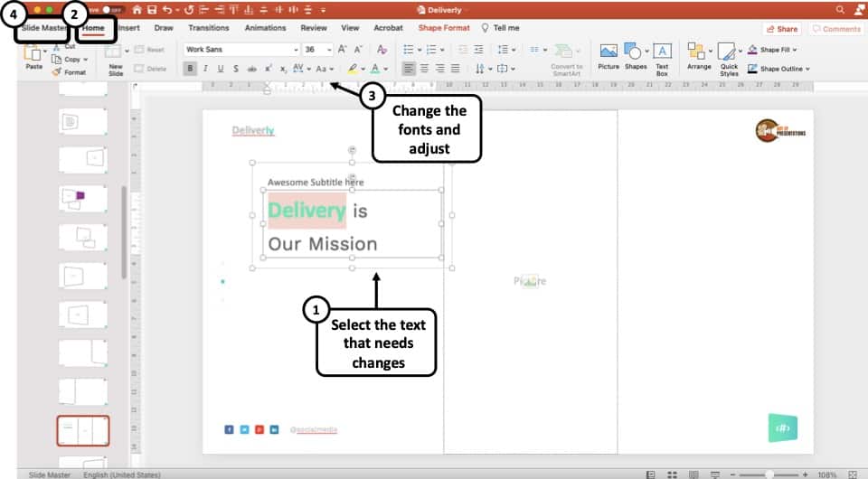This screenshot has width=868, height=479.
Task: Open the Draw tab
Action: click(164, 28)
